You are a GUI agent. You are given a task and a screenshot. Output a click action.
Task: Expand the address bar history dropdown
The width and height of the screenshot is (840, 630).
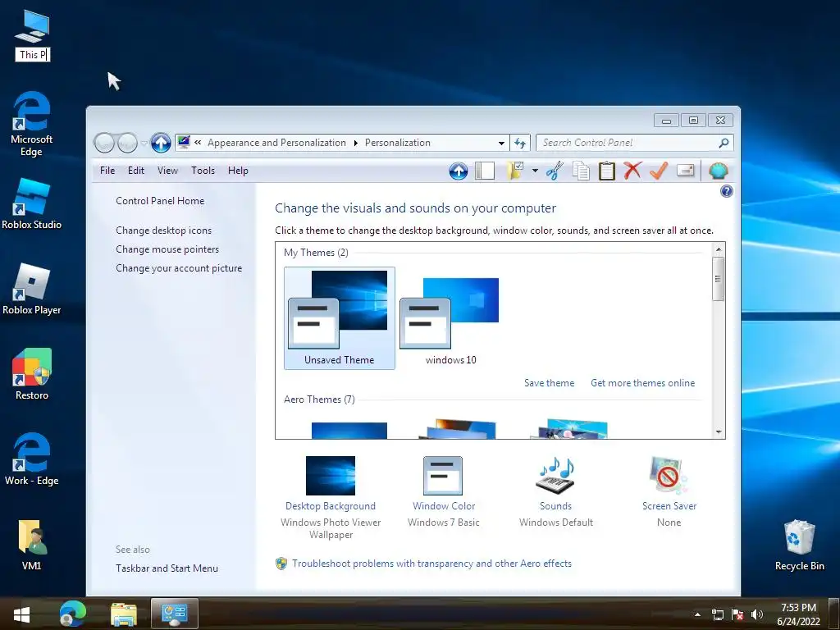tap(501, 143)
